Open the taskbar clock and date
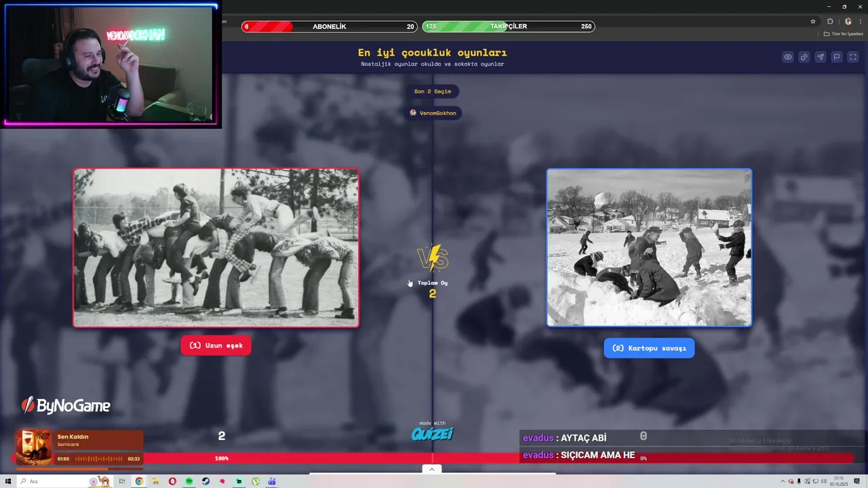This screenshot has width=868, height=488. pos(839,481)
